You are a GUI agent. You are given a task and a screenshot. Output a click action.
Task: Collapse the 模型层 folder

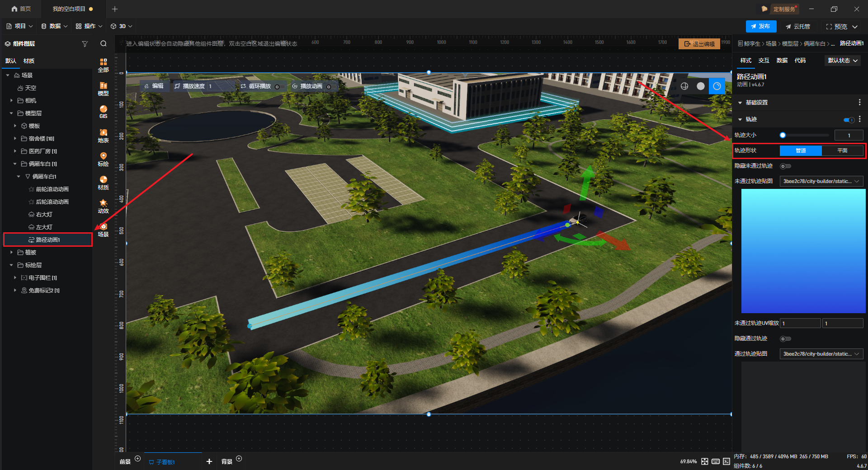pos(11,113)
